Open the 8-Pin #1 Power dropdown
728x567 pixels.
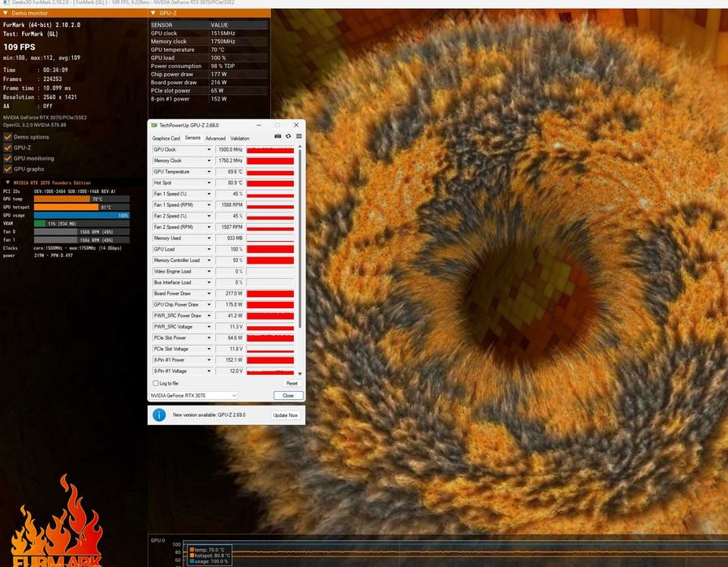click(209, 360)
